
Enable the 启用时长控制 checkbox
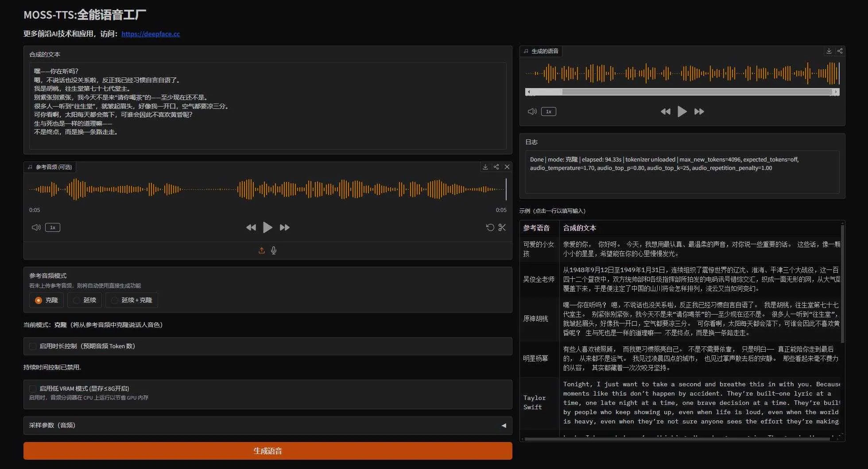click(33, 346)
